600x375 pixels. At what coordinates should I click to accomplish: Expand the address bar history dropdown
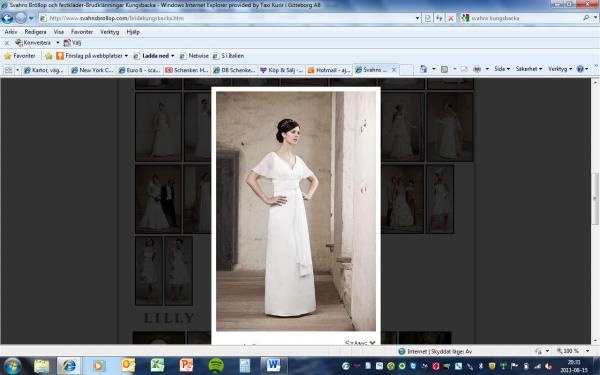tap(417, 18)
